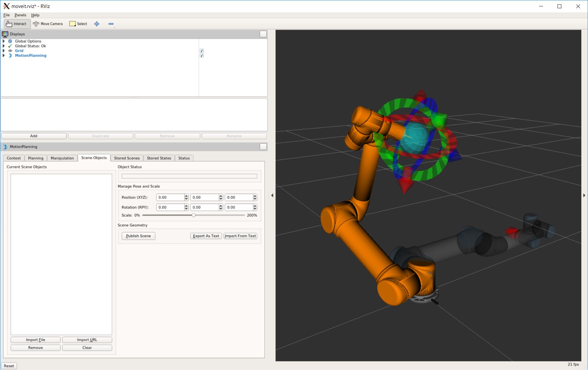The image size is (588, 370).
Task: Uncheck the MotionPlanning display checkbox
Action: 202,55
